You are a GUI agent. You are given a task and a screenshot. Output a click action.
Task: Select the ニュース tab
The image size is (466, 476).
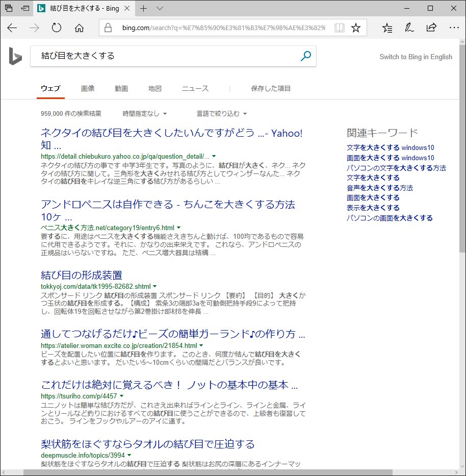click(195, 88)
